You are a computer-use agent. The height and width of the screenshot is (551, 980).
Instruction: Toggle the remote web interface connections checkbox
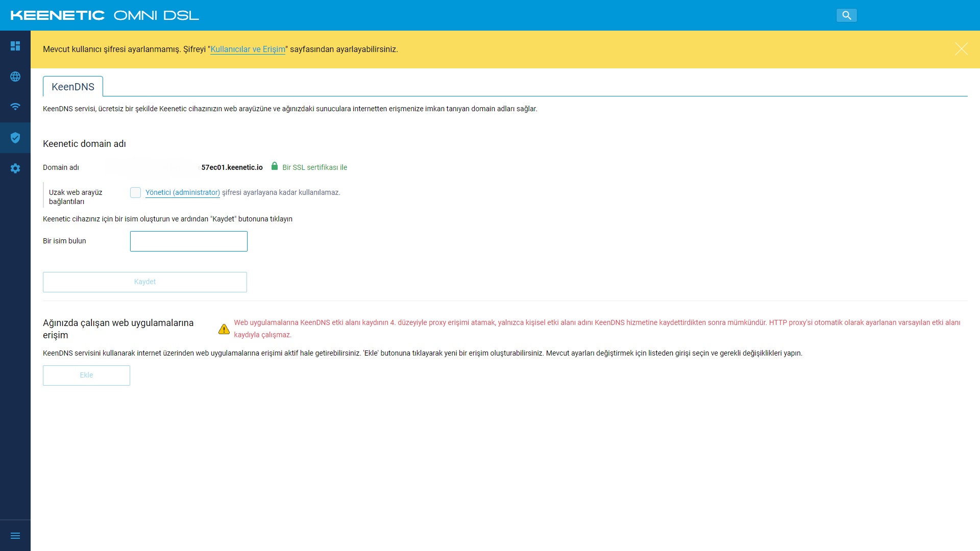click(135, 192)
